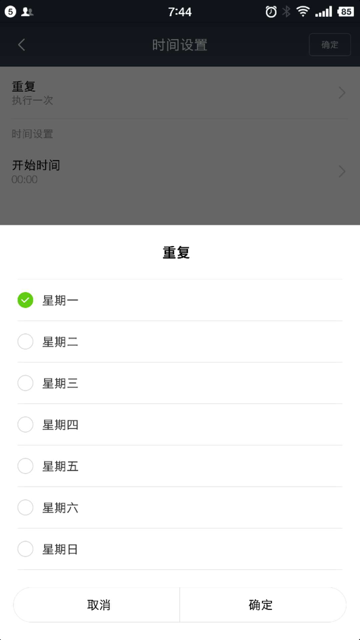Tap 取消 to dismiss the dialog

click(x=97, y=604)
